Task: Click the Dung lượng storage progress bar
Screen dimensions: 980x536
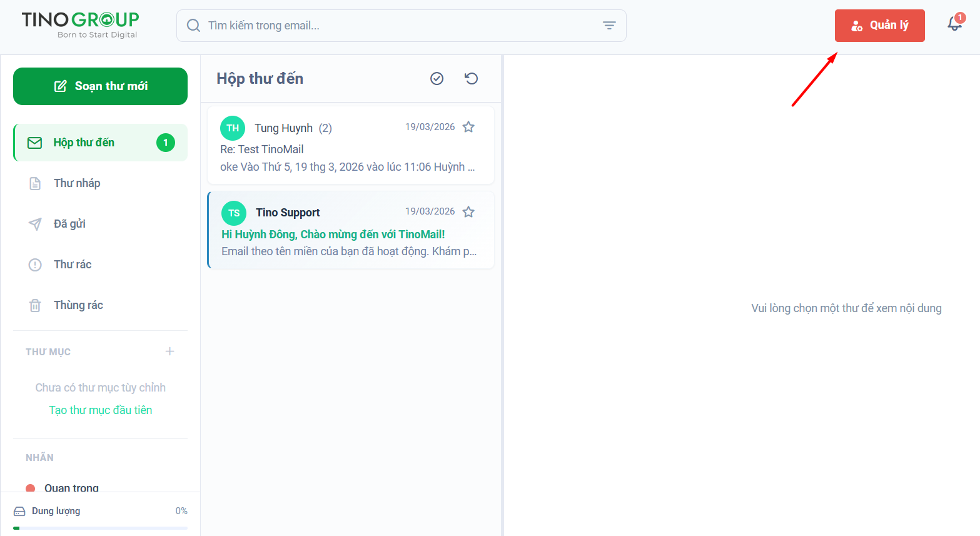Action: (x=100, y=528)
